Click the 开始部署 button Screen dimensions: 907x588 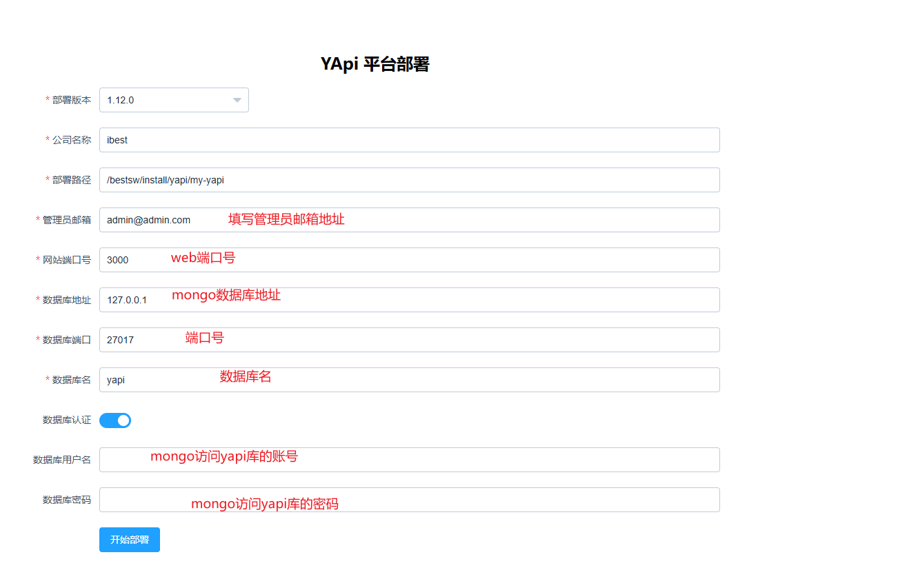tap(130, 540)
